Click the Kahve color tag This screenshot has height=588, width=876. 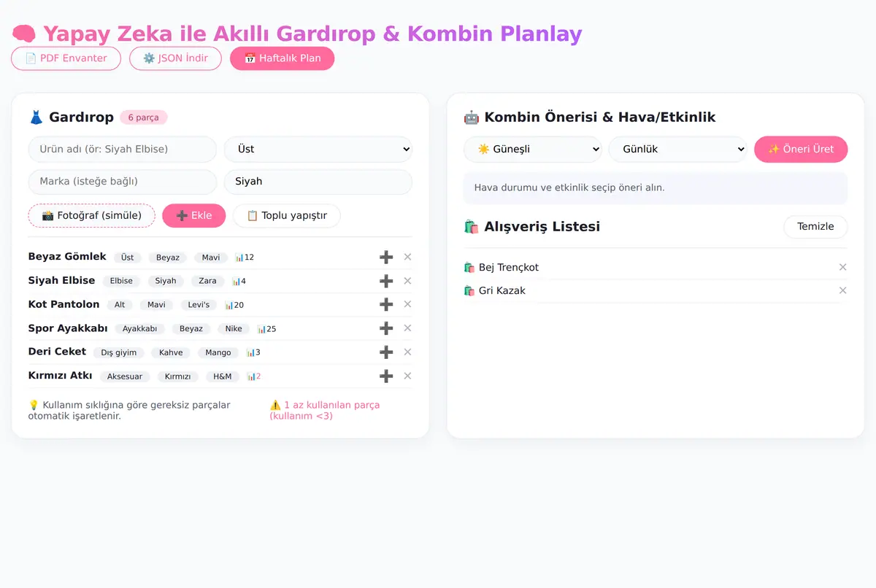(171, 352)
